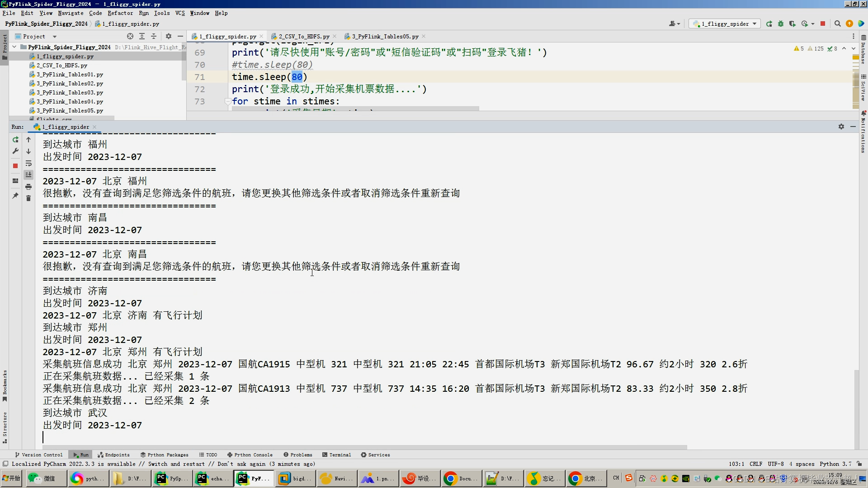Viewport: 868px width, 488px height.
Task: Open the 1_fliggy_spider run configuration dropdown
Action: pyautogui.click(x=725, y=24)
